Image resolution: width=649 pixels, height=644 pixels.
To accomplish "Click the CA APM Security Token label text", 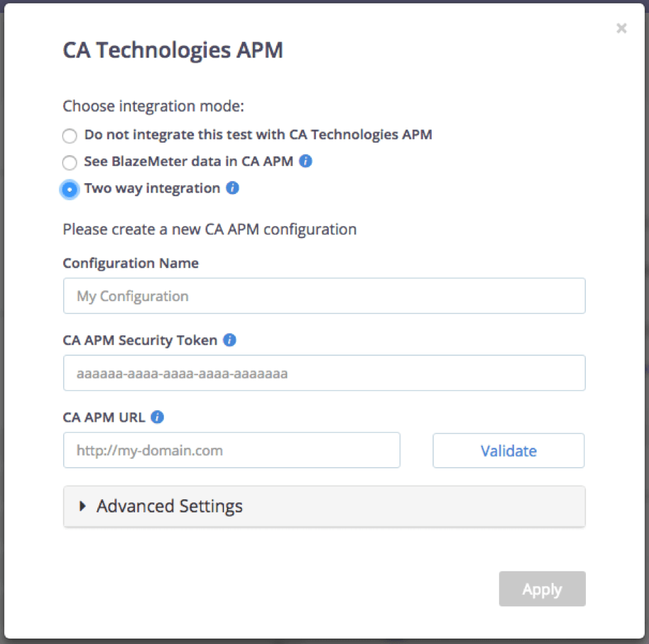I will [140, 340].
